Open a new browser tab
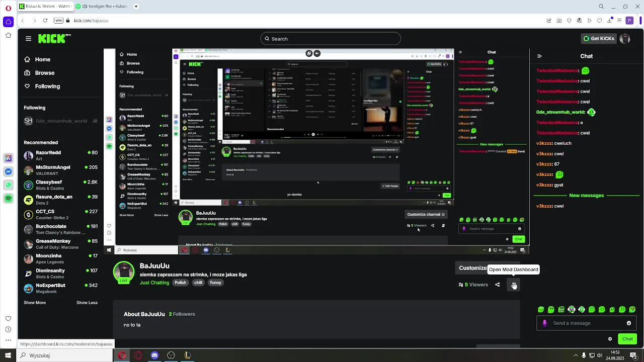Screen dimensions: 644x362 [136, 7]
